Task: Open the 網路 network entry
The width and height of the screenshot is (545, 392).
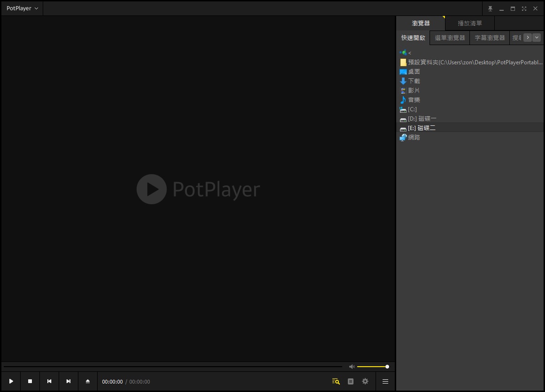Action: (x=470, y=137)
